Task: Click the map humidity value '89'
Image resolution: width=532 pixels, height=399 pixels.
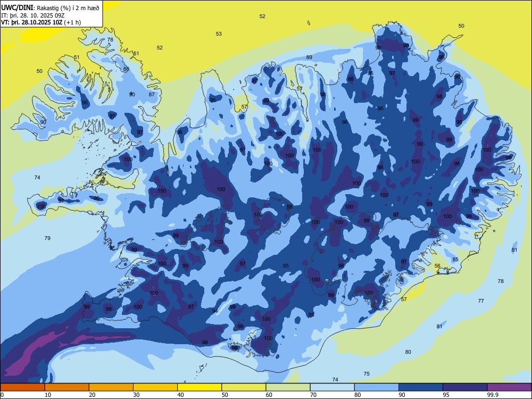Action: [x=309, y=57]
